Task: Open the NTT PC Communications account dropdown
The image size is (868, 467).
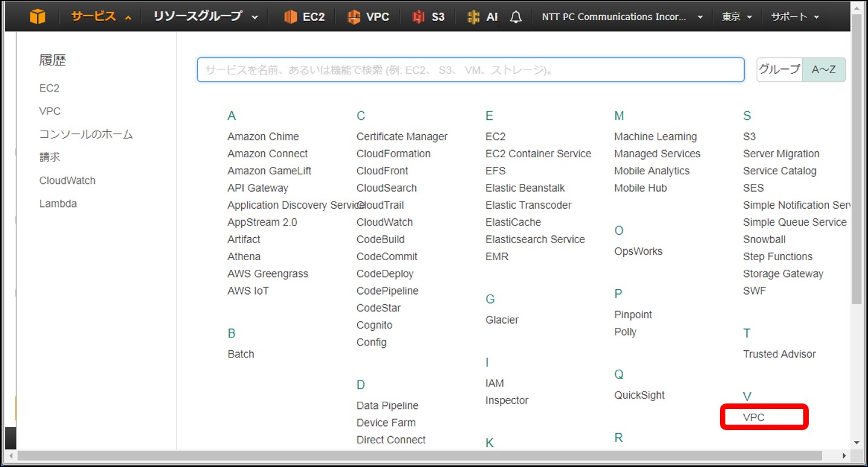Action: click(x=623, y=17)
